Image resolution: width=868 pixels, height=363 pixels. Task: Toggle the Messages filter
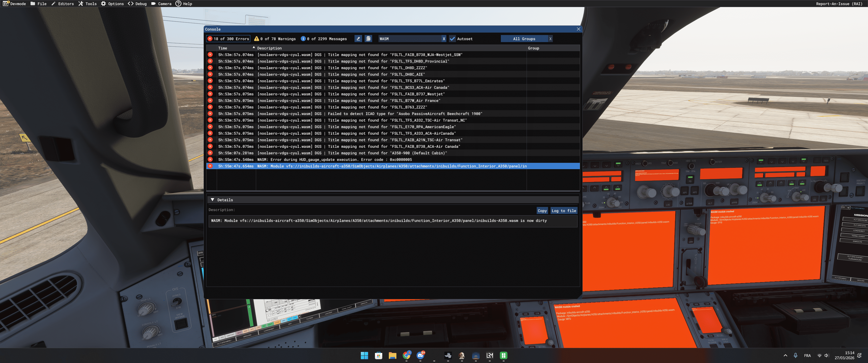click(323, 39)
